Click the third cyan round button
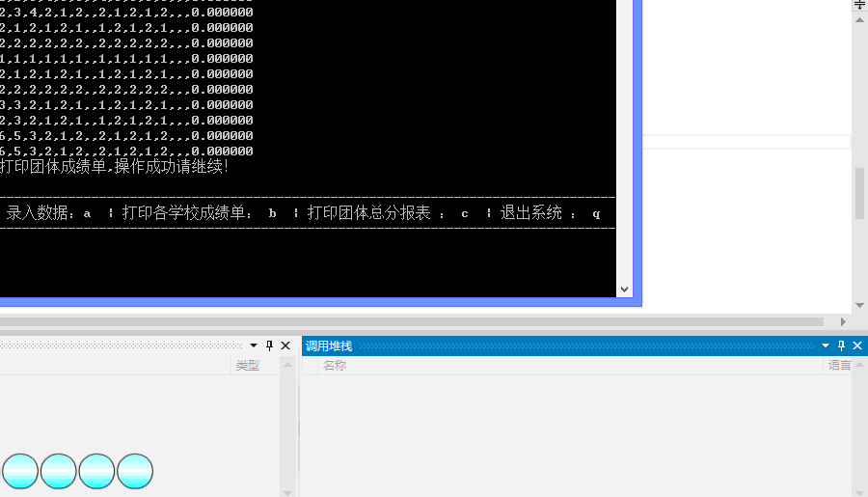Image resolution: width=868 pixels, height=497 pixels. click(x=96, y=472)
